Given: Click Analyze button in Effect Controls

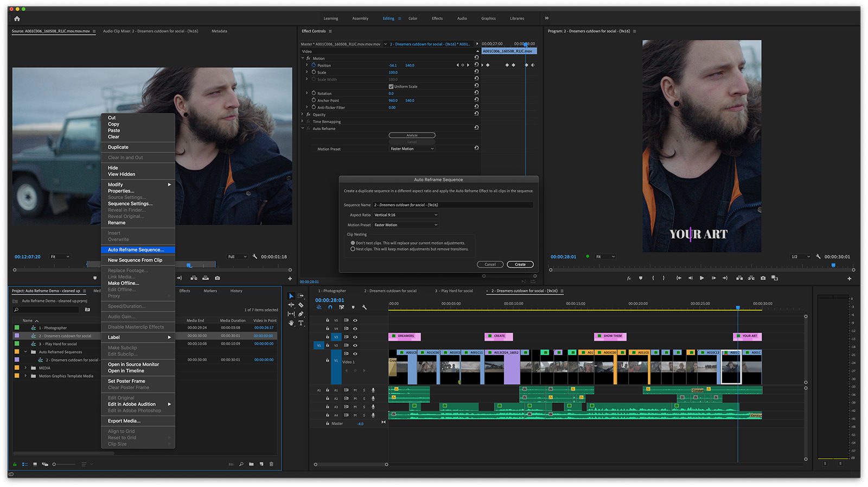Looking at the screenshot, I should [x=412, y=135].
